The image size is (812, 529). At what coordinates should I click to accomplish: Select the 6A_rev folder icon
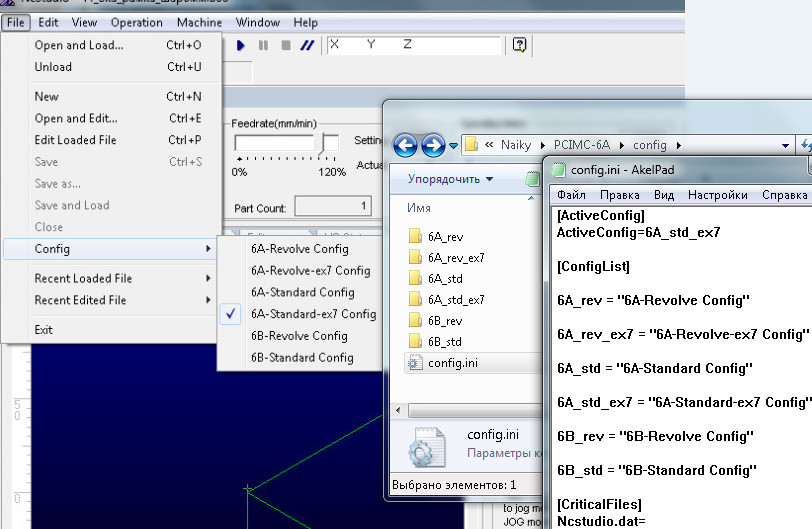(x=415, y=237)
